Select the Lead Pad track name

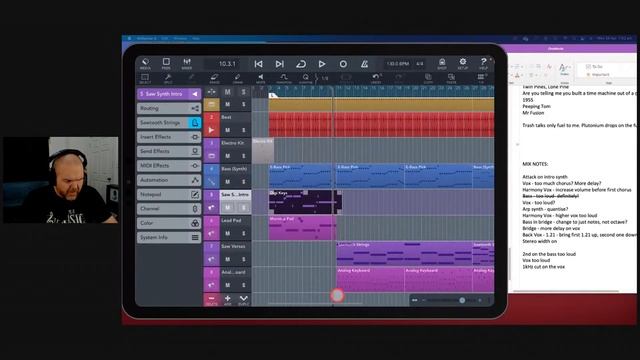(x=231, y=220)
